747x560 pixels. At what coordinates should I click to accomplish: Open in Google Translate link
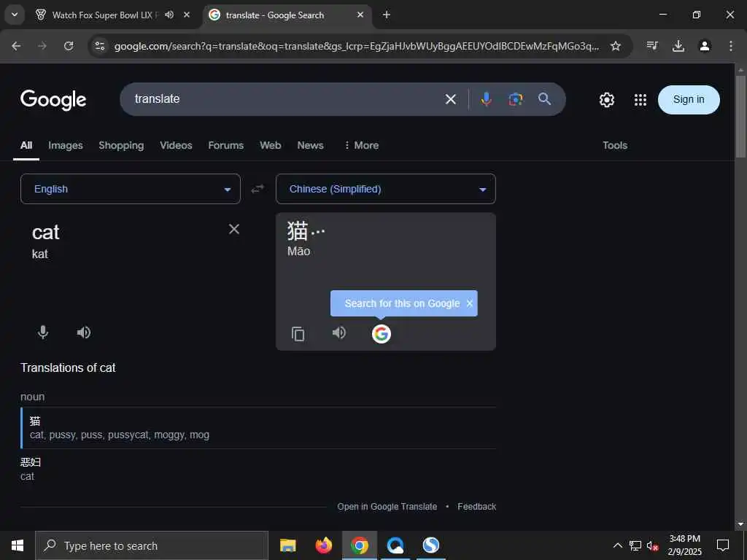click(x=387, y=507)
